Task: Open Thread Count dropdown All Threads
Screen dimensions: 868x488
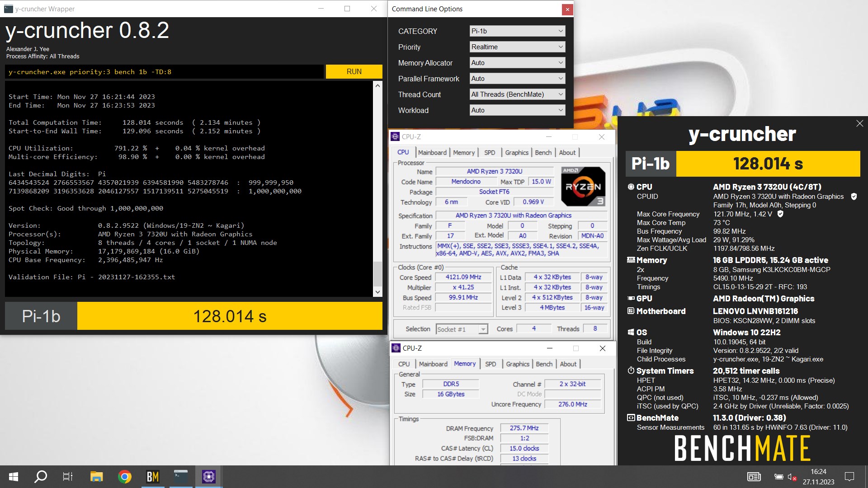Action: (517, 94)
